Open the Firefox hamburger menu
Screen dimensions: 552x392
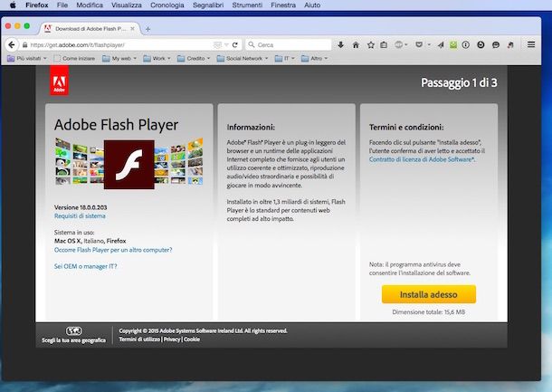[531, 44]
